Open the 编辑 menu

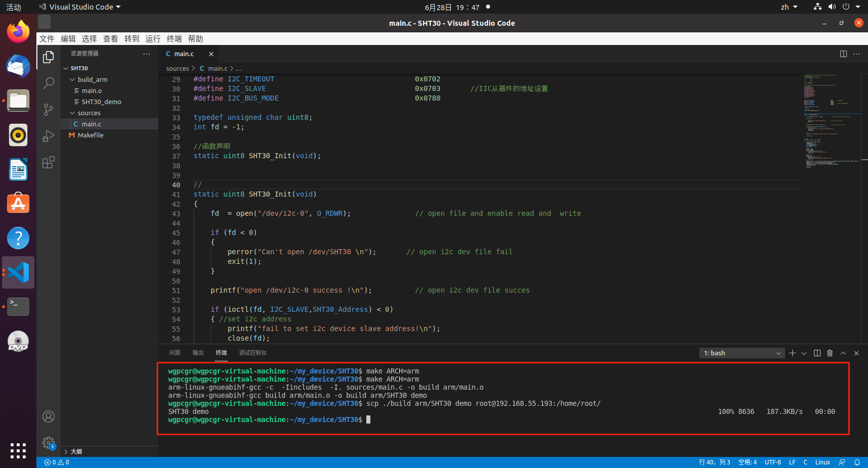point(68,39)
